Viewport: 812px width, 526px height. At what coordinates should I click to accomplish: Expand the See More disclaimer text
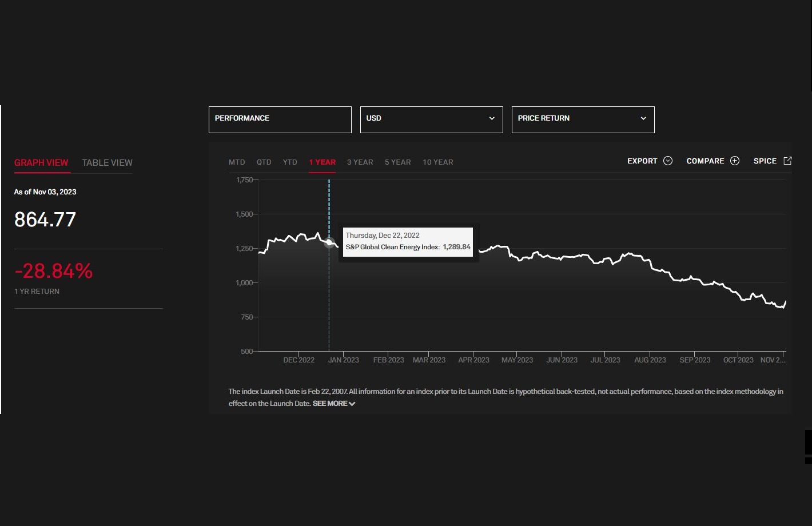(334, 404)
